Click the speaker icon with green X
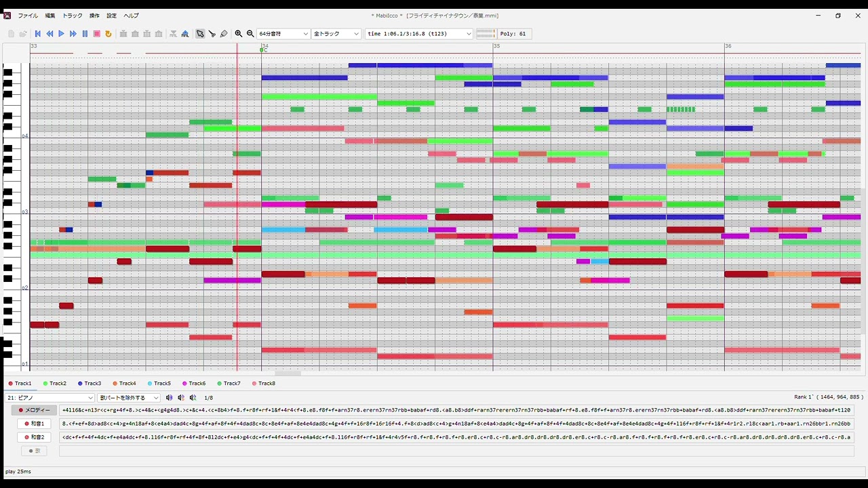The image size is (868, 488). pyautogui.click(x=193, y=398)
